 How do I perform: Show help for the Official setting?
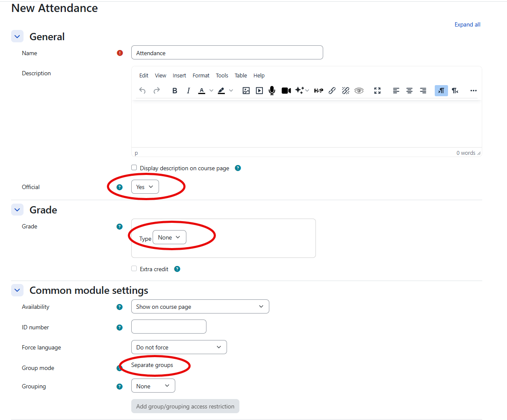(x=120, y=187)
